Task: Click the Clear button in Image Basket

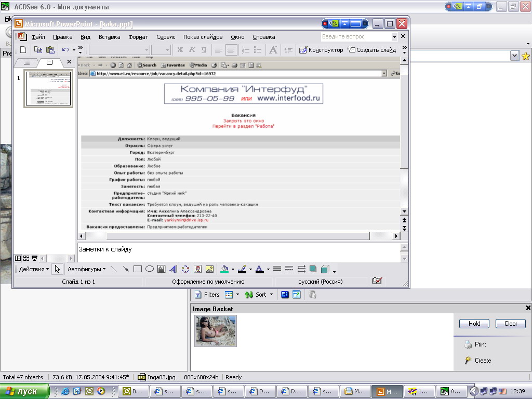Action: [x=510, y=323]
